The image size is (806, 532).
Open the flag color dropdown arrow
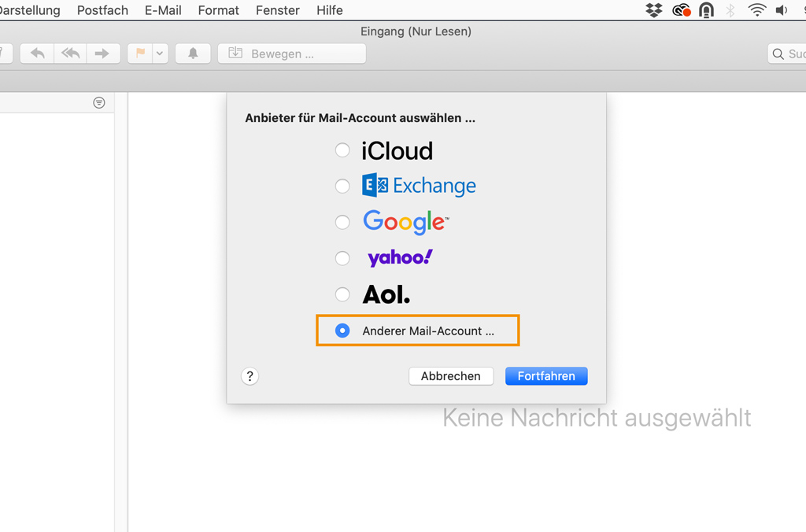click(x=160, y=54)
